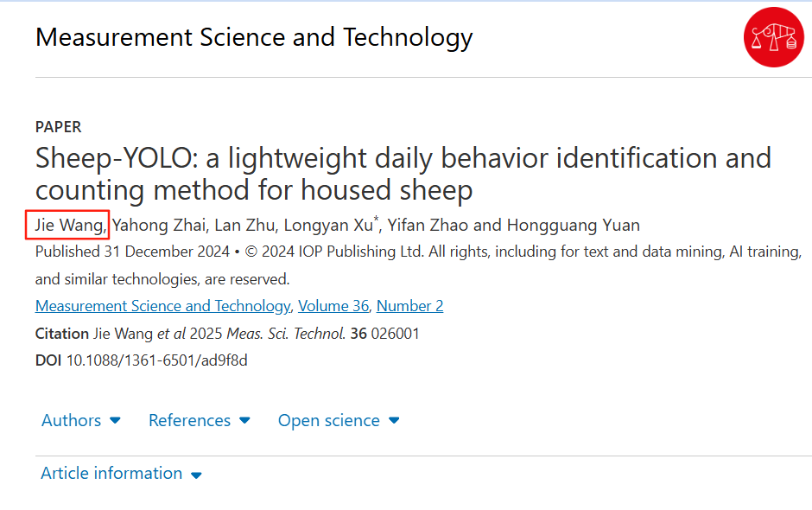Expand the References section
This screenshot has width=812, height=510.
199,421
